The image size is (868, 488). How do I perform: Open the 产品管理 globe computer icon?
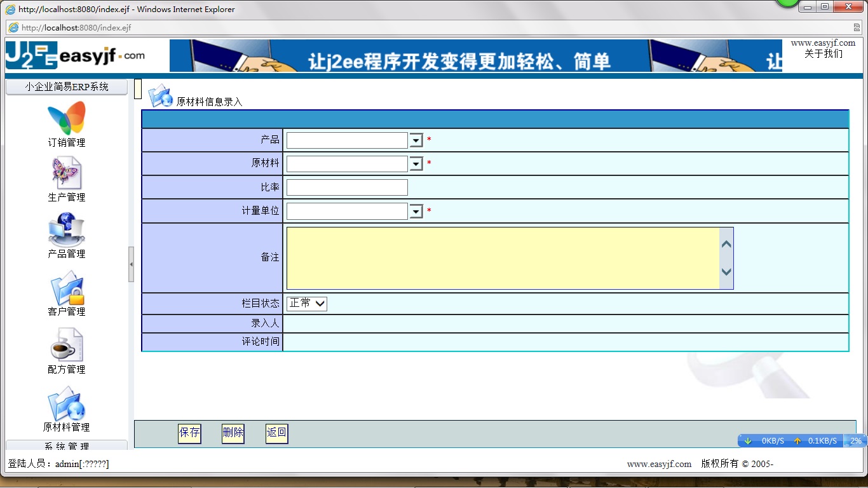[x=67, y=229]
